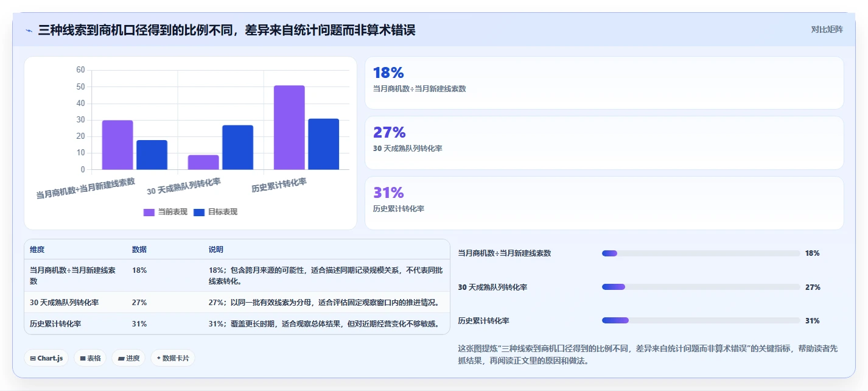
Task: Click the 说明 column header in the table
Action: [x=216, y=250]
